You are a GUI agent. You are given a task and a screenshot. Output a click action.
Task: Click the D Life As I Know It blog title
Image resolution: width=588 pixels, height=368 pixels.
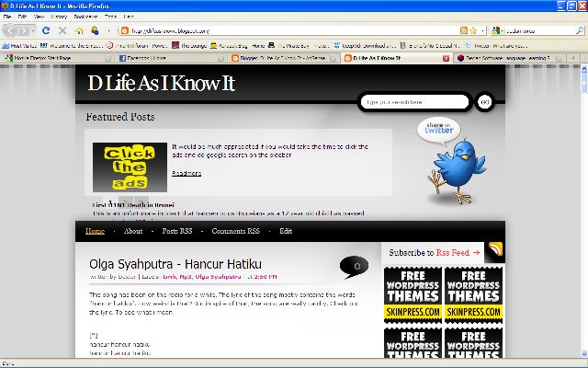click(162, 83)
